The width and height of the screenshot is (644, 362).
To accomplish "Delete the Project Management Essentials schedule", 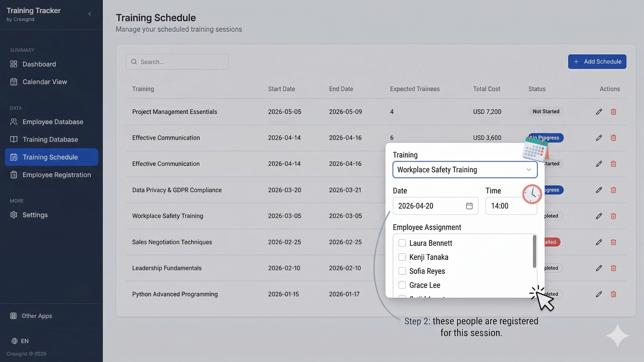I will coord(613,112).
